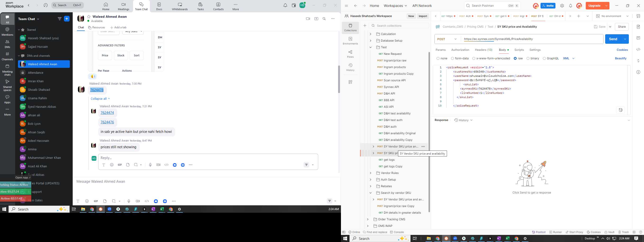Select 'form-data' body type radio
The height and width of the screenshot is (242, 644).
[452, 58]
